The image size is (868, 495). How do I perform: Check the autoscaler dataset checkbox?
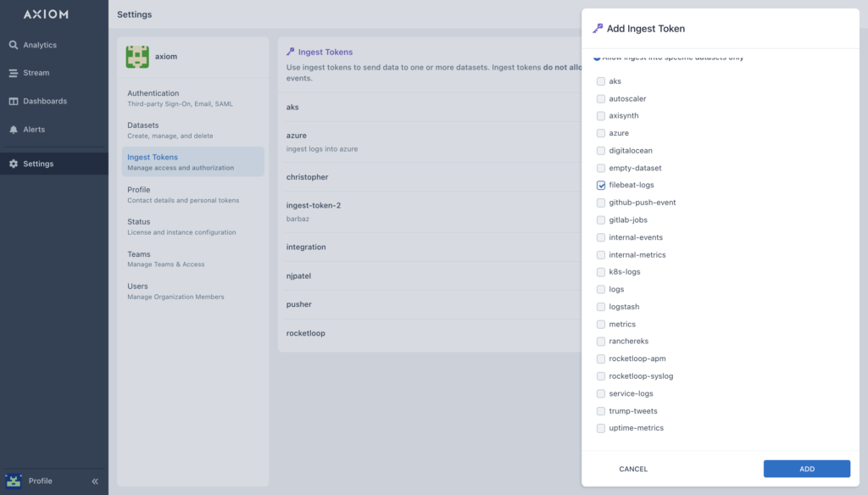click(601, 98)
